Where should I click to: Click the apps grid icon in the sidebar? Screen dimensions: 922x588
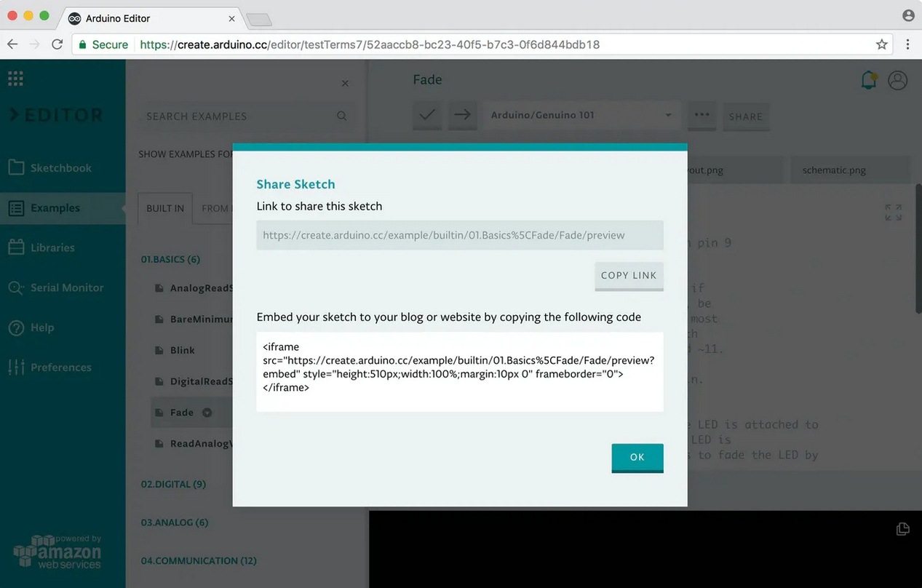click(x=15, y=78)
